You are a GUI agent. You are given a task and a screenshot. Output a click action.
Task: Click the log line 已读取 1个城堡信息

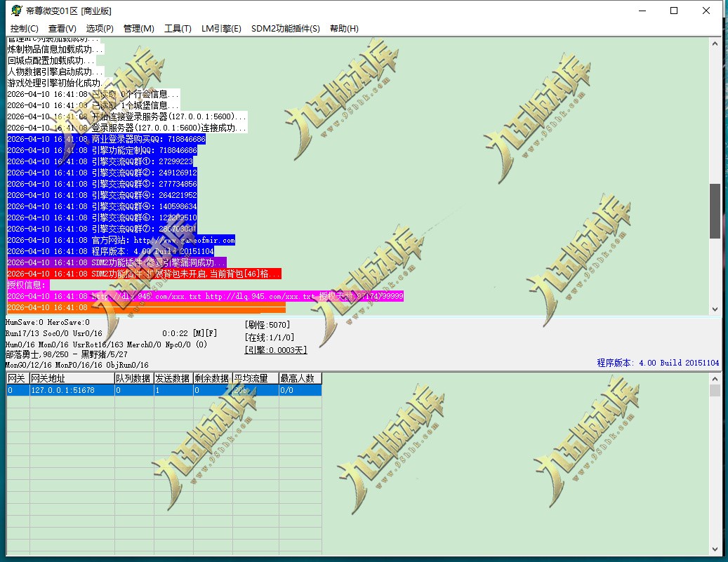pyautogui.click(x=93, y=105)
